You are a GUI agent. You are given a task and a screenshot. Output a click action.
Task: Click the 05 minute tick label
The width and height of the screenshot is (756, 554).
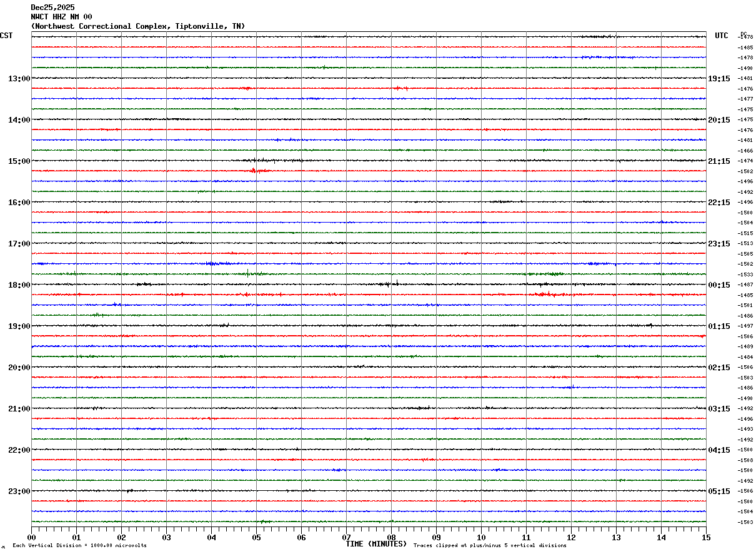click(x=256, y=537)
